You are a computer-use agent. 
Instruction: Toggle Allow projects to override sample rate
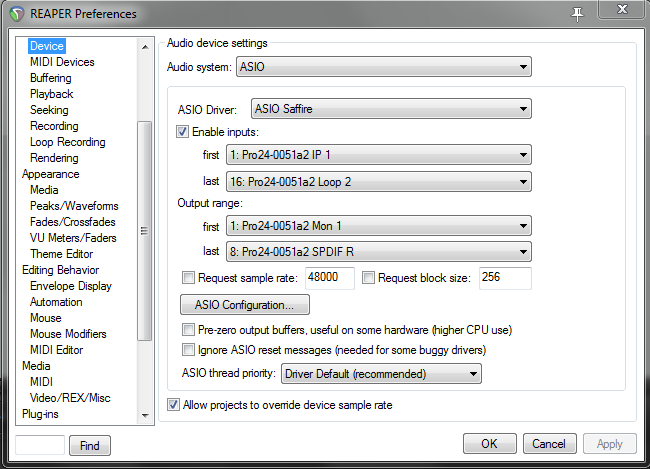(174, 405)
